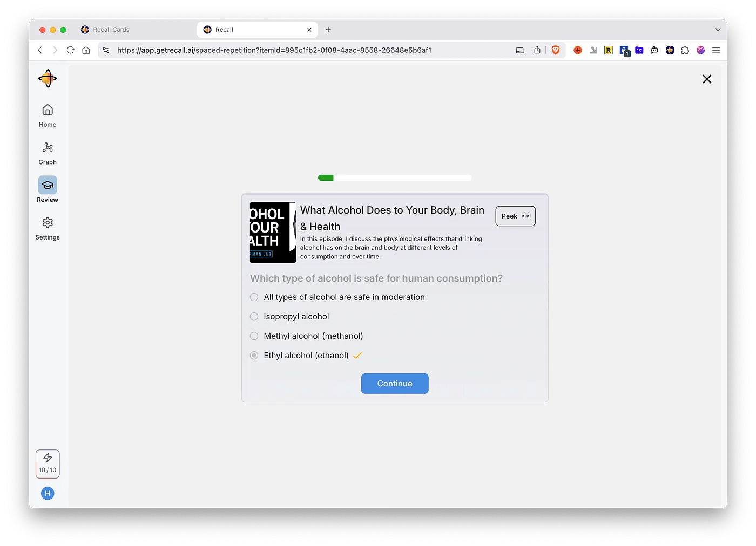Select the Isopropyl alcohol option
The width and height of the screenshot is (756, 546).
click(254, 317)
